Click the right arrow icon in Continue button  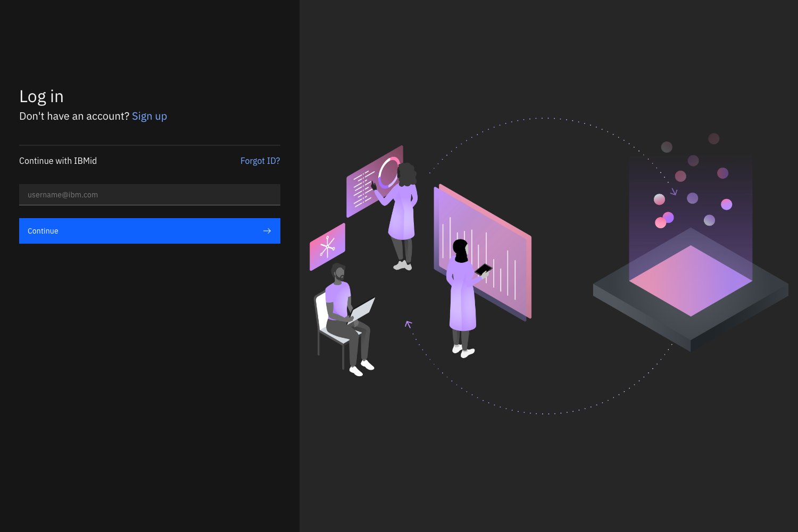tap(267, 231)
